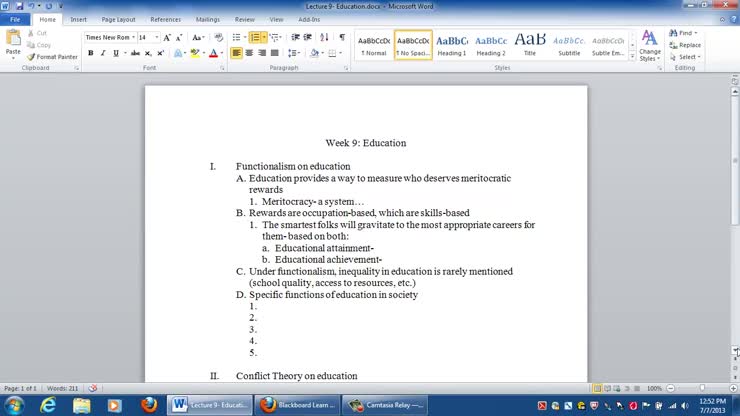The image size is (740, 416).
Task: Center align the paragraph
Action: pos(249,53)
